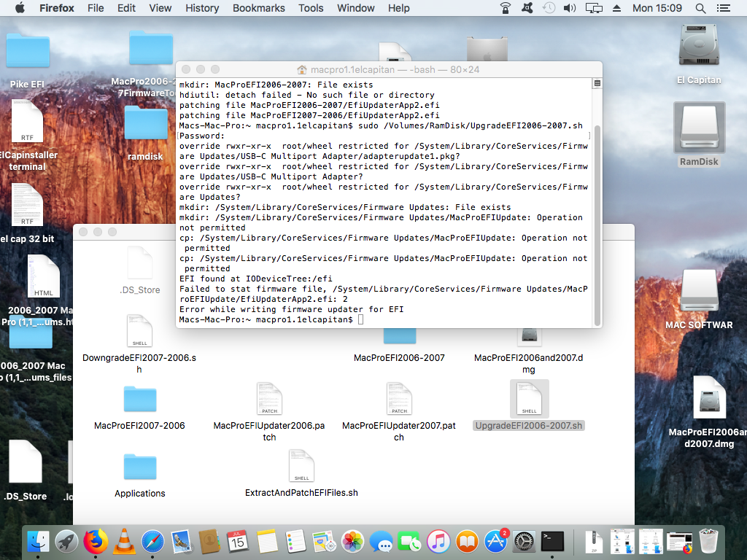Open App Store with 2 badge
Viewport: 747px width, 560px height.
tap(496, 542)
